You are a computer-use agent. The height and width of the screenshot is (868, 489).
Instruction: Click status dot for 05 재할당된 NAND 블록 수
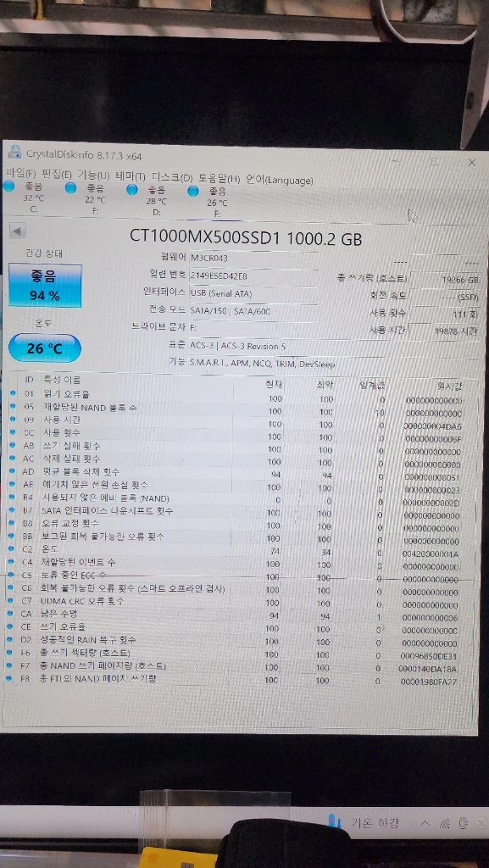pos(13,407)
